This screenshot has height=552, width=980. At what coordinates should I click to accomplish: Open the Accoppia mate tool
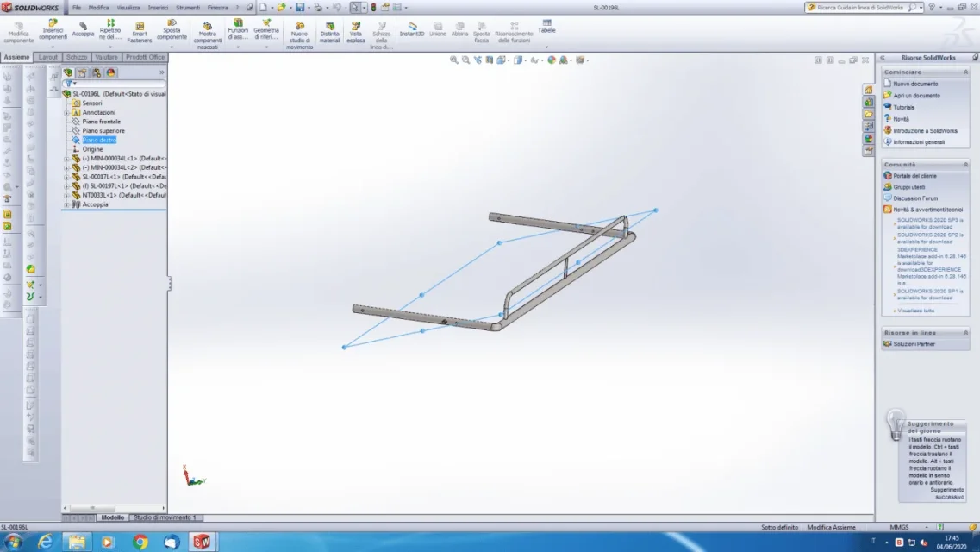point(83,29)
